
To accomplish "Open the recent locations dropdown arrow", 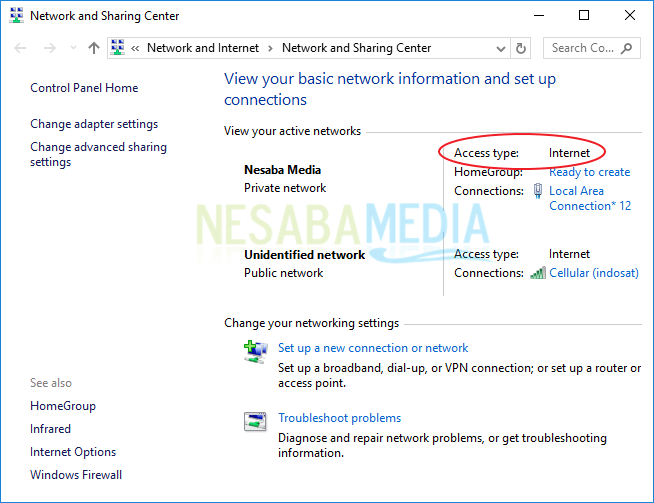I will click(71, 48).
